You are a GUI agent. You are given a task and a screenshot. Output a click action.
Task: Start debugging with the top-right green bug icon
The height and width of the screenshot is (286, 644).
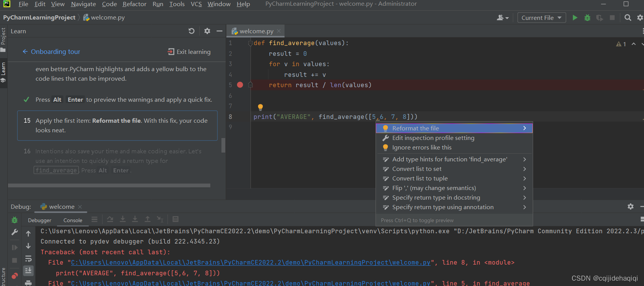[587, 18]
